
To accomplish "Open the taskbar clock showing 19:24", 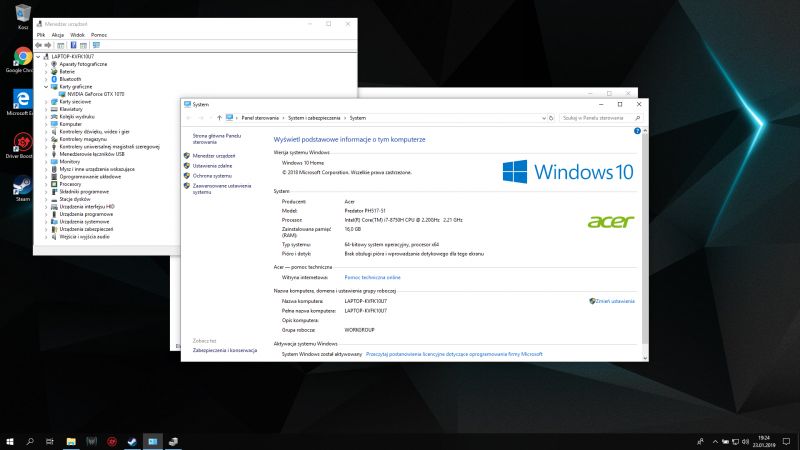I will coord(764,441).
